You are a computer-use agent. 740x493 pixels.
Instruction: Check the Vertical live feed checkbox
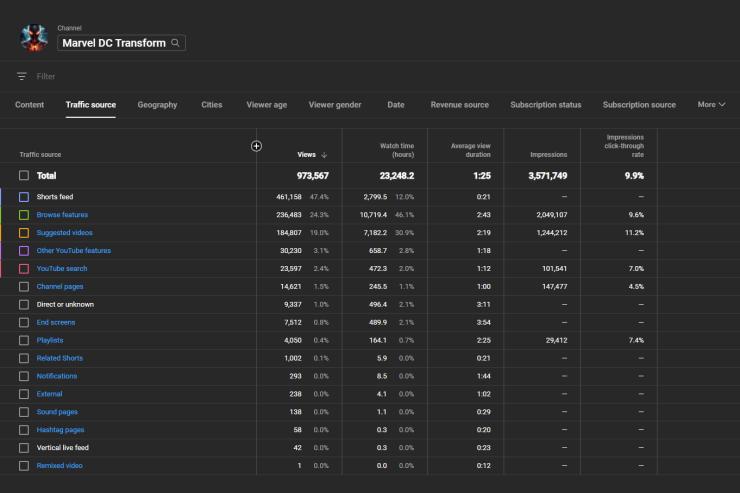tap(24, 448)
